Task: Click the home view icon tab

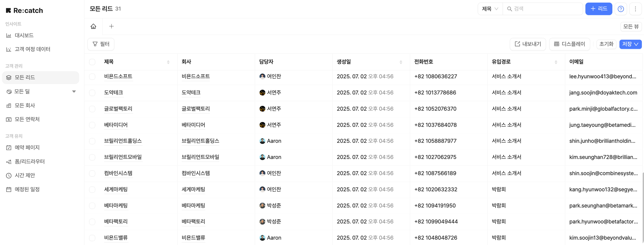Action: (x=93, y=26)
